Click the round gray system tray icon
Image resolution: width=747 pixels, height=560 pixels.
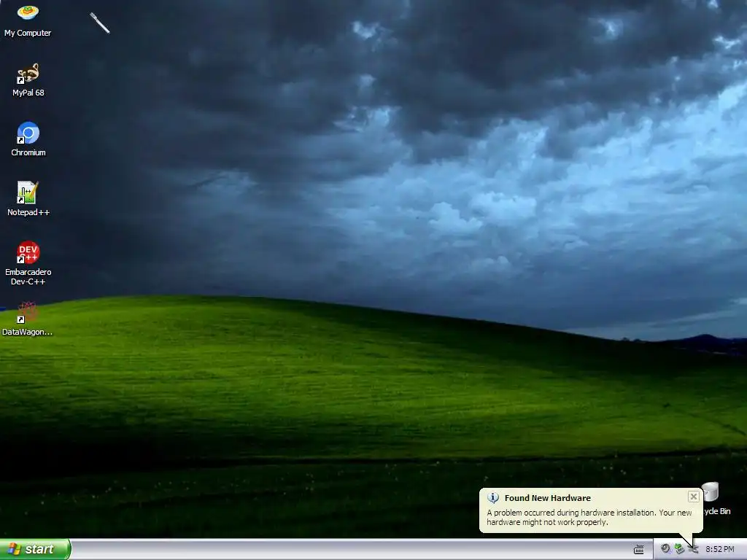pyautogui.click(x=665, y=549)
